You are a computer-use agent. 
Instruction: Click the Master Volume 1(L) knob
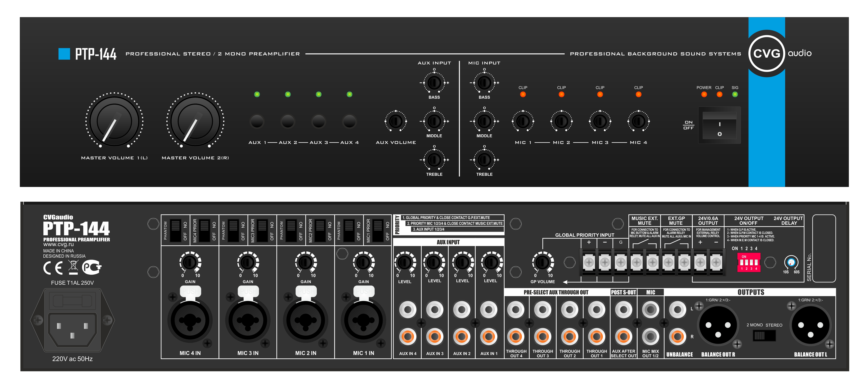pos(114,121)
